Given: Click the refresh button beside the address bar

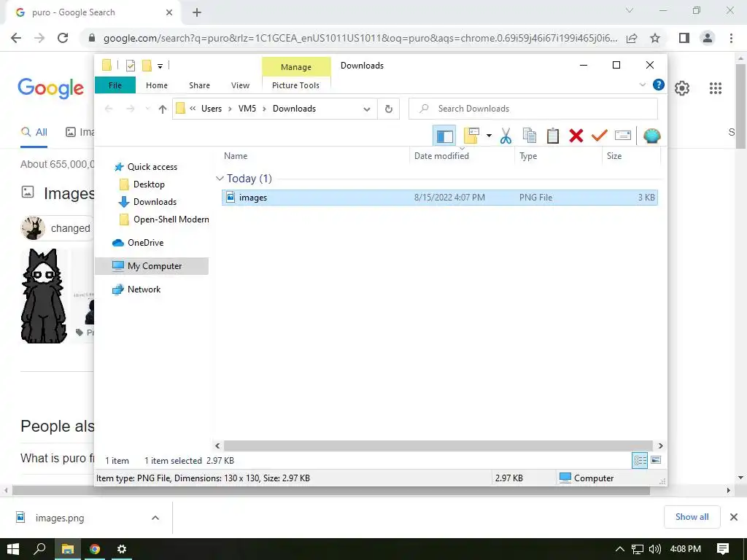Looking at the screenshot, I should tap(389, 109).
